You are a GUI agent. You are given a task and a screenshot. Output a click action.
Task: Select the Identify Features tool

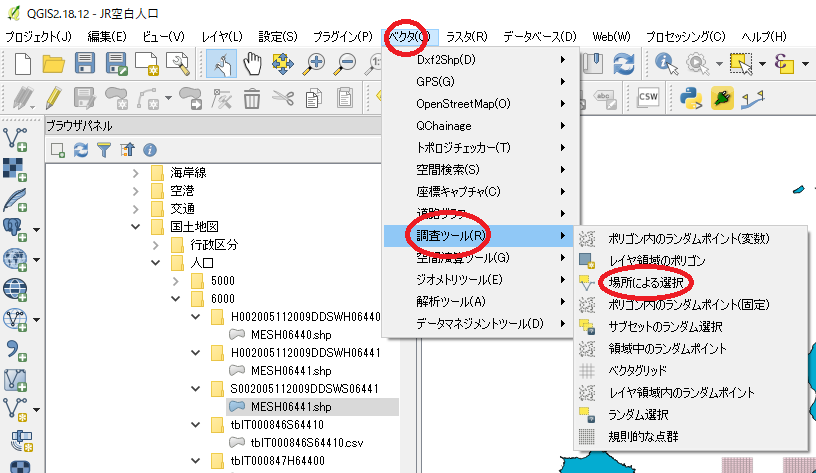coord(666,63)
